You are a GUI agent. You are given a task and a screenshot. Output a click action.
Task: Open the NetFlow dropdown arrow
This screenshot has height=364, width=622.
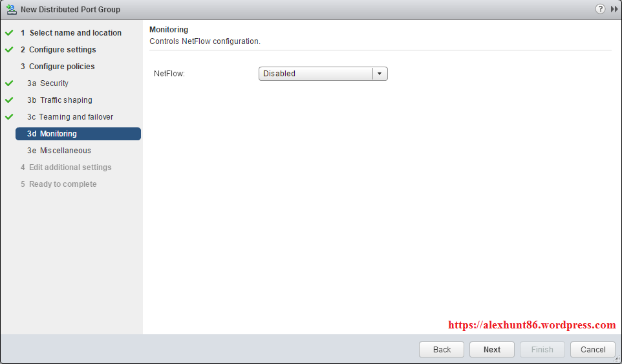pyautogui.click(x=380, y=74)
